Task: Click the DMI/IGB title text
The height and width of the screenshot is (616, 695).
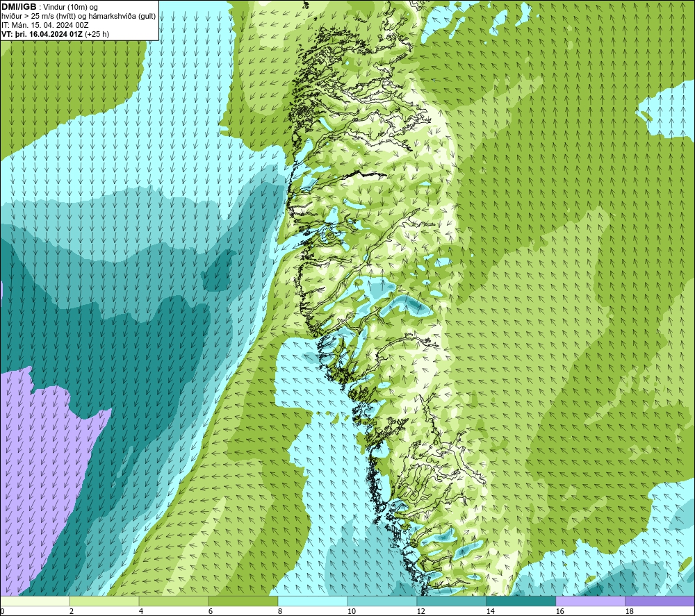Action: pyautogui.click(x=19, y=7)
